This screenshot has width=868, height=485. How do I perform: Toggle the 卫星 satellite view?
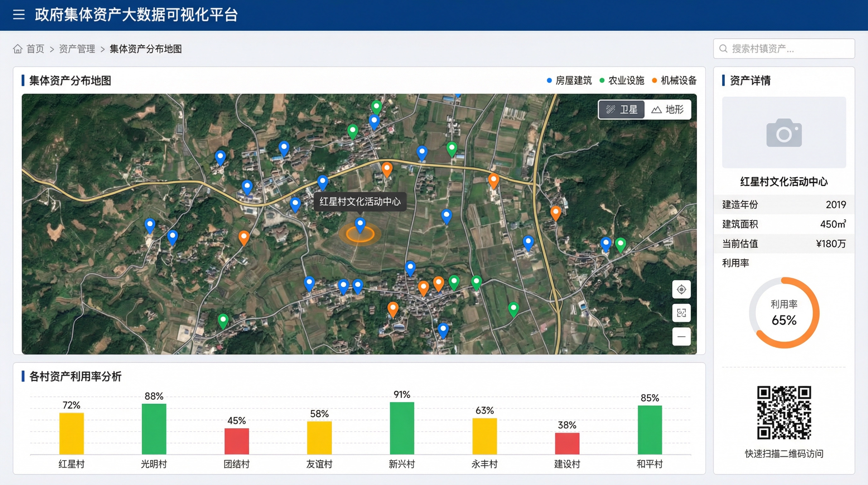[622, 109]
